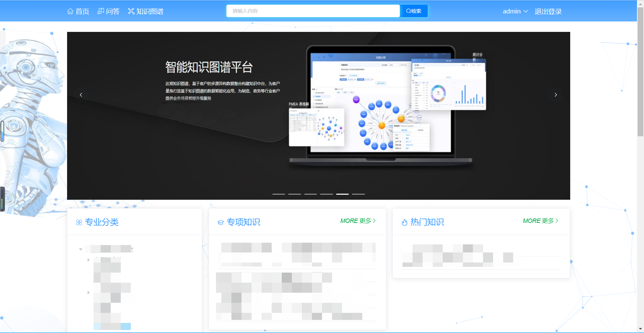Click 退出登录 to log out
The image size is (644, 333).
tap(548, 11)
